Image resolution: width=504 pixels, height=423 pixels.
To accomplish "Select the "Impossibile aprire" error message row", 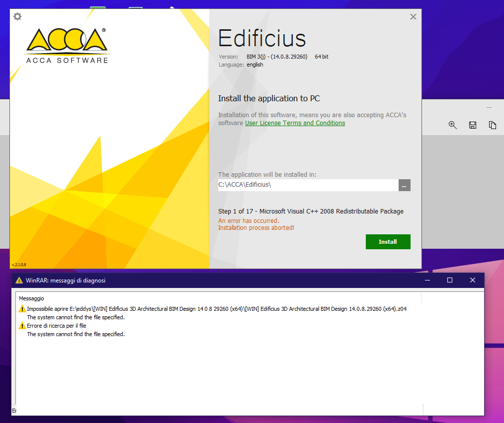I will [216, 309].
